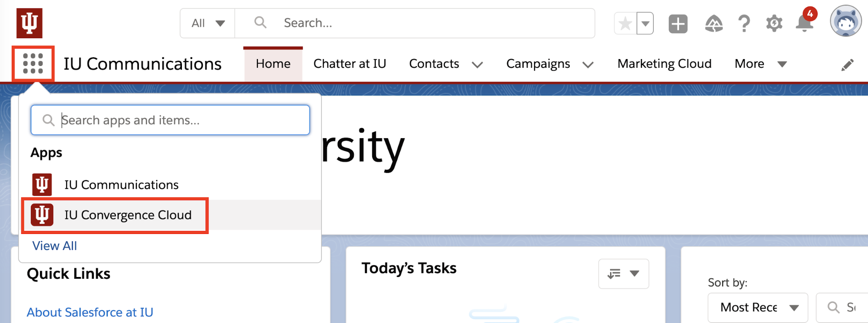Open the favorites list dropdown arrow
The width and height of the screenshot is (868, 323).
coord(645,23)
